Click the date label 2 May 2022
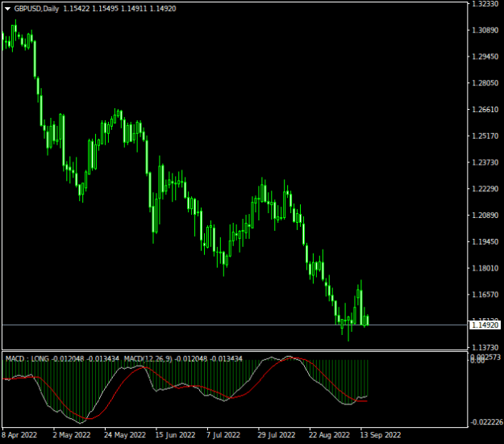The width and height of the screenshot is (504, 444). (71, 434)
